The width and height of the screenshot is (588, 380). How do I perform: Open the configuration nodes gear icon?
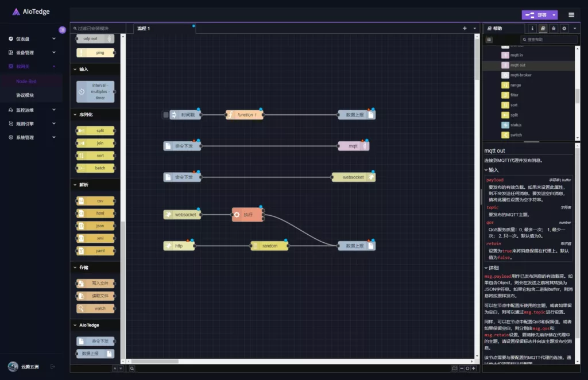(564, 28)
